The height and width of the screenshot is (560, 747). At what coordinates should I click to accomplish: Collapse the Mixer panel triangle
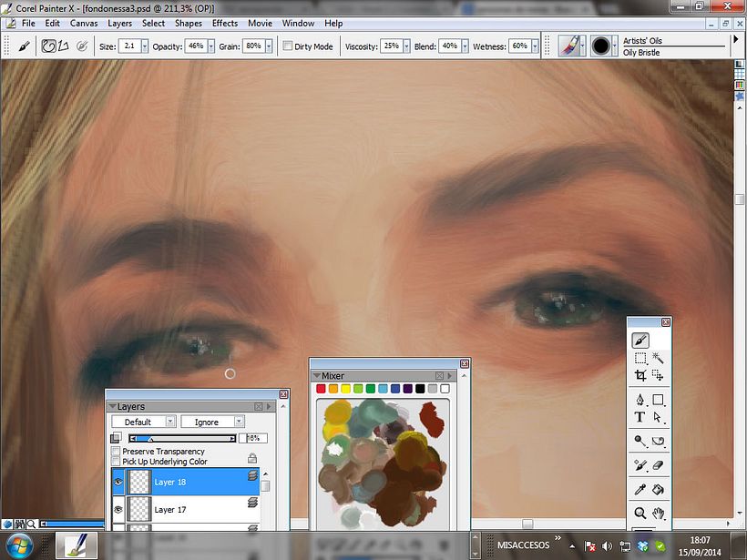(x=316, y=375)
